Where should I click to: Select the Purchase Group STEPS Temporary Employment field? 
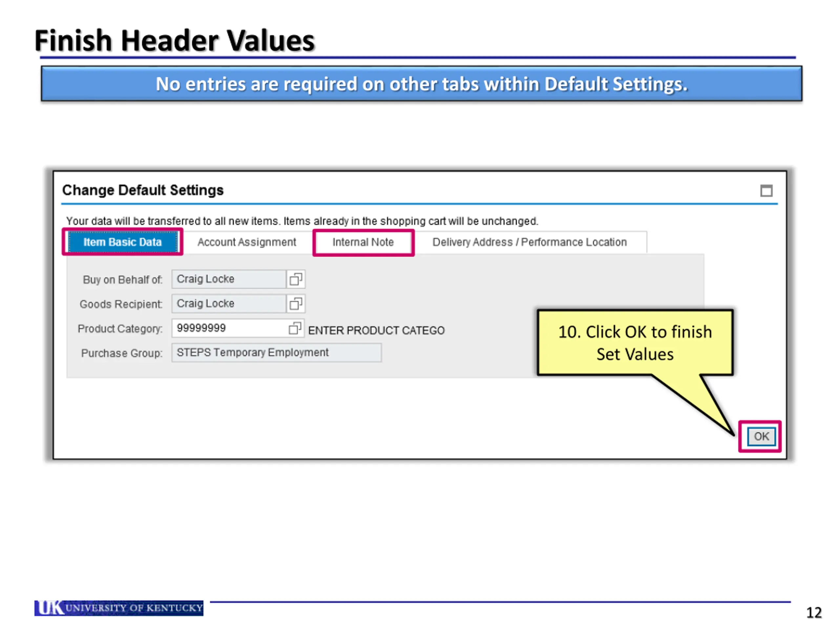pos(276,353)
